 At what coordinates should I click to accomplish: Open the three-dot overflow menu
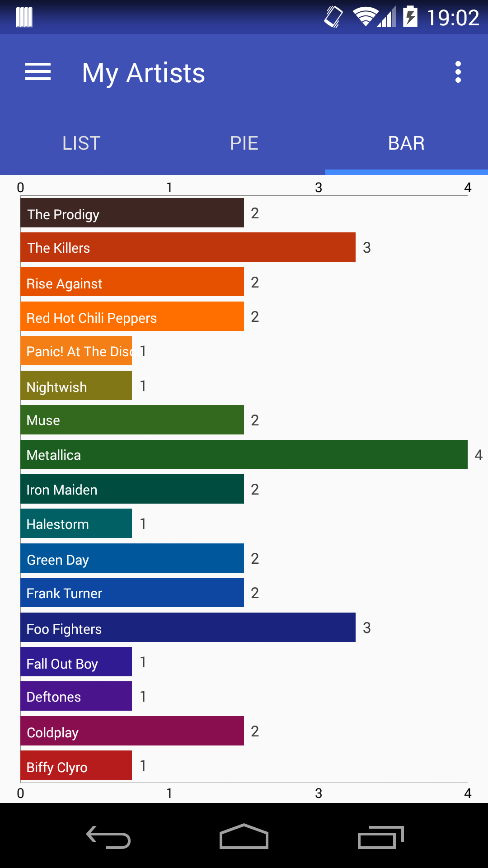(x=458, y=72)
